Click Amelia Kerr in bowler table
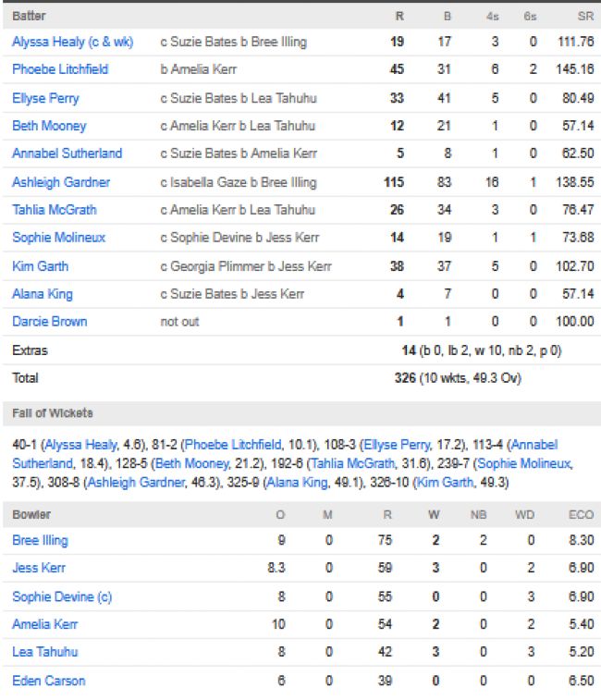This screenshot has height=700, width=601. click(44, 624)
